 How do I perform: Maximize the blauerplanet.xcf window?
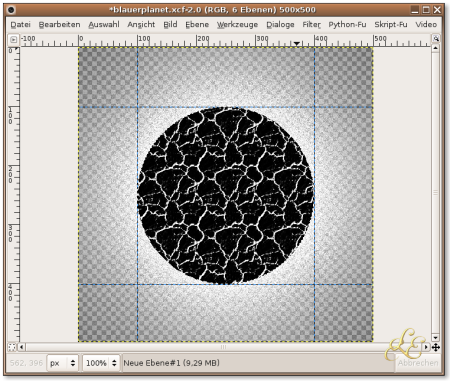point(426,10)
